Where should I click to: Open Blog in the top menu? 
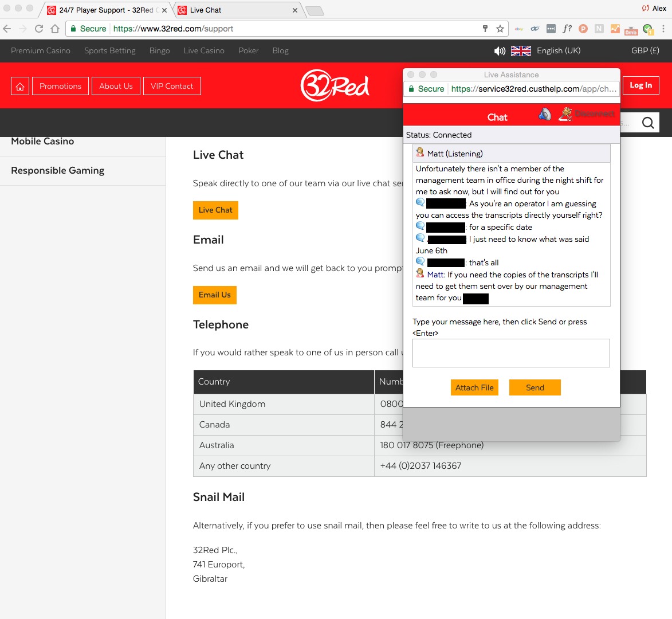(280, 50)
